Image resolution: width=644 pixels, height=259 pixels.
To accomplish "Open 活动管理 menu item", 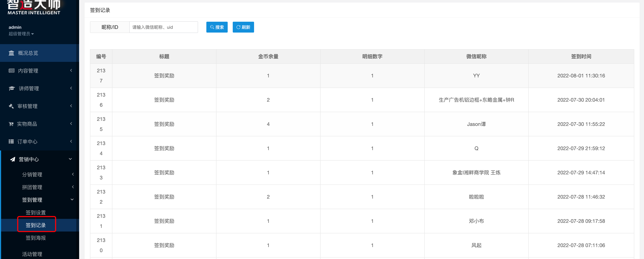I will point(32,254).
